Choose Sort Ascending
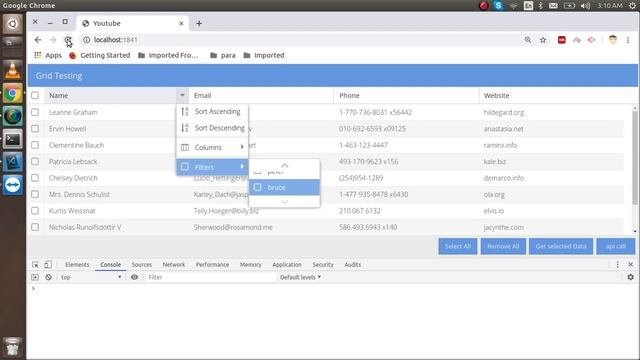 coord(212,111)
